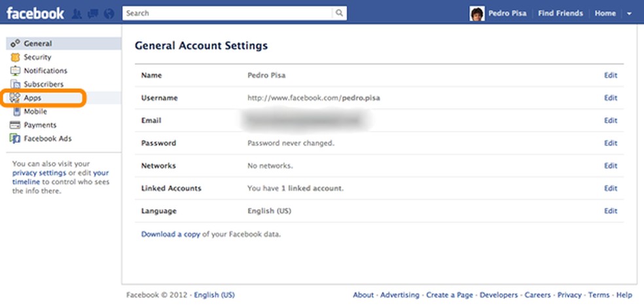This screenshot has height=306, width=644.
Task: Open the account dropdown arrow
Action: [629, 14]
